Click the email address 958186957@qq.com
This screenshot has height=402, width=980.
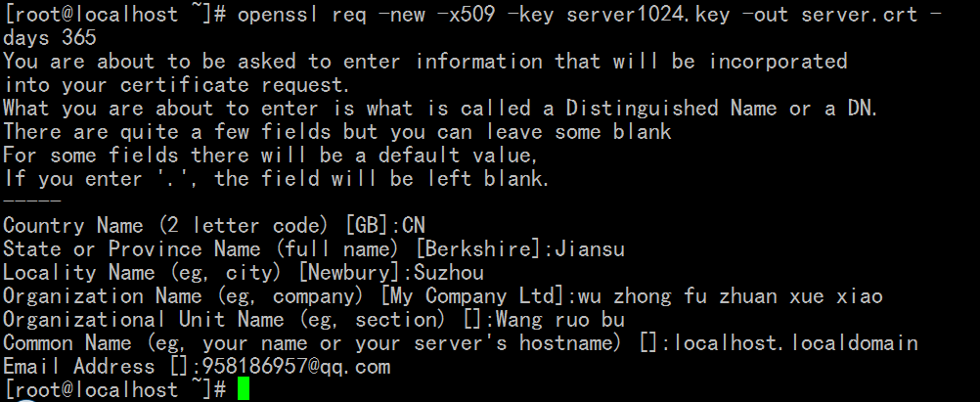coord(296,367)
